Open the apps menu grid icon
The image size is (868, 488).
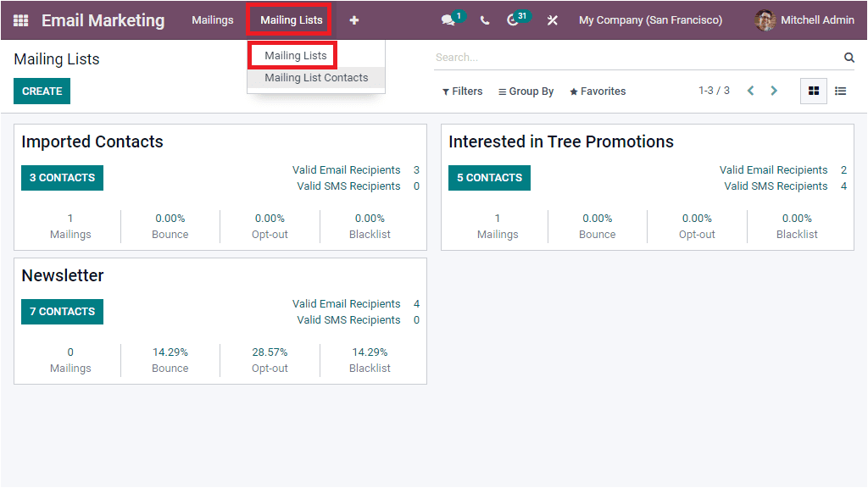[x=20, y=19]
